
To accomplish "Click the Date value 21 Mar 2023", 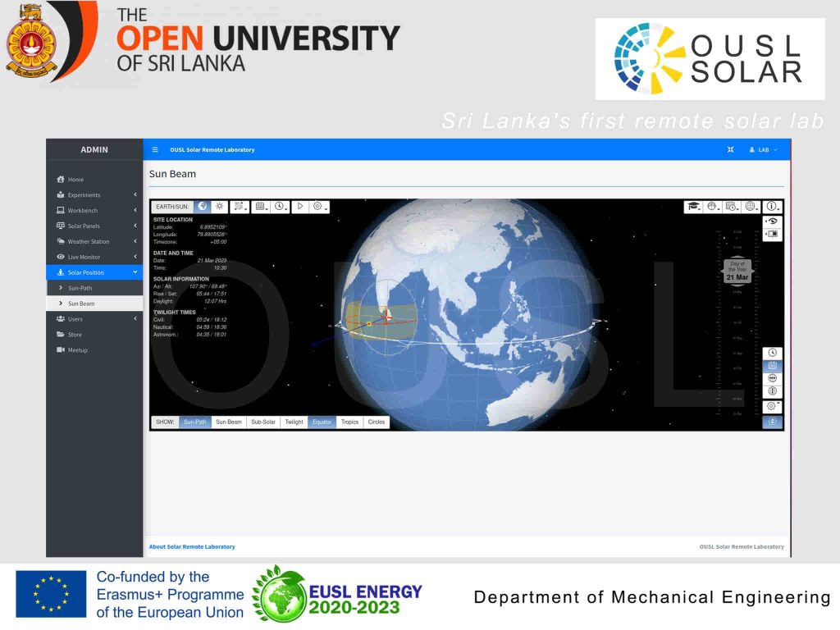I will [x=212, y=260].
